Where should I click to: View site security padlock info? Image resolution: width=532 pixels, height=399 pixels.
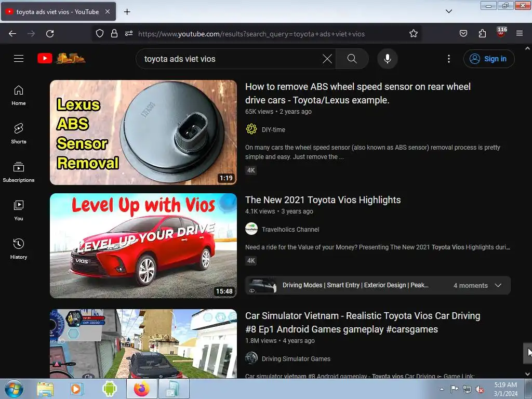(x=114, y=33)
